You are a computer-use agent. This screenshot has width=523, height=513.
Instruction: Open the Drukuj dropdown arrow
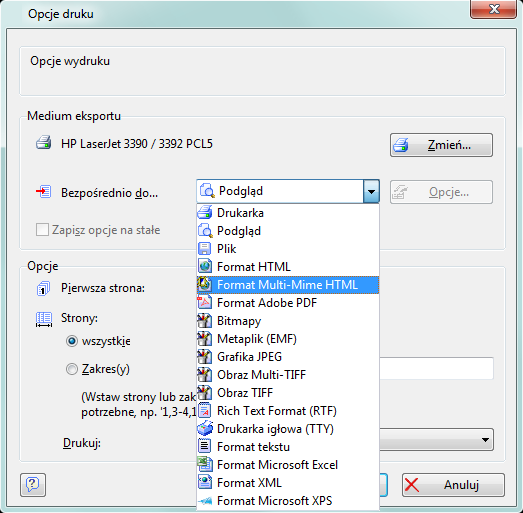(x=485, y=440)
